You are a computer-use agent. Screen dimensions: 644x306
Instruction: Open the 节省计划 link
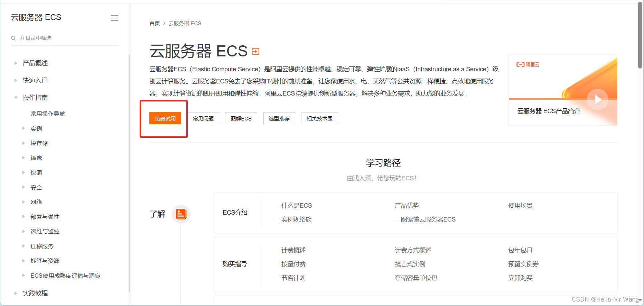[x=293, y=278]
